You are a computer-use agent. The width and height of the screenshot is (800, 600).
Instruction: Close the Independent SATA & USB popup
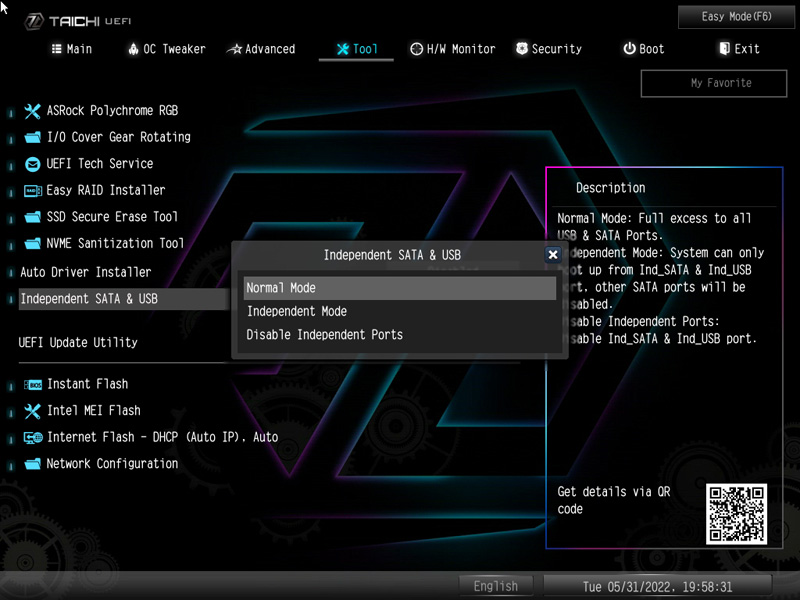[x=553, y=255]
